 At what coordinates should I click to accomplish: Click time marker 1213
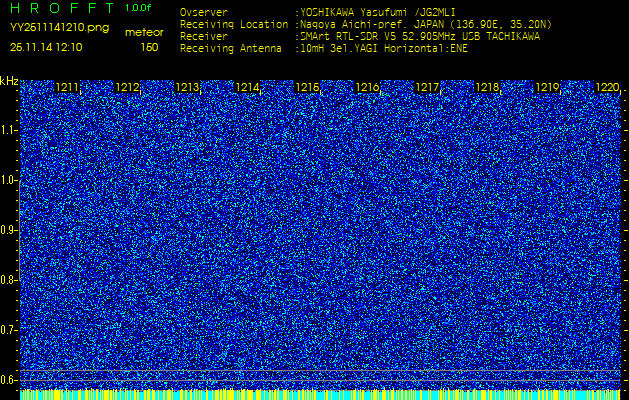tap(187, 87)
